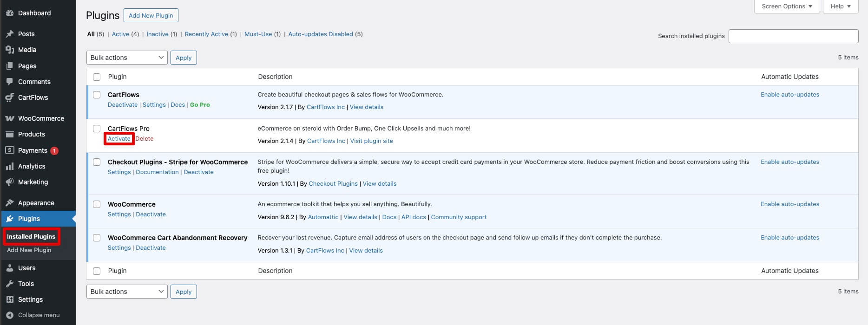This screenshot has height=325, width=868.
Task: Click the Add New Plugin button
Action: (151, 15)
